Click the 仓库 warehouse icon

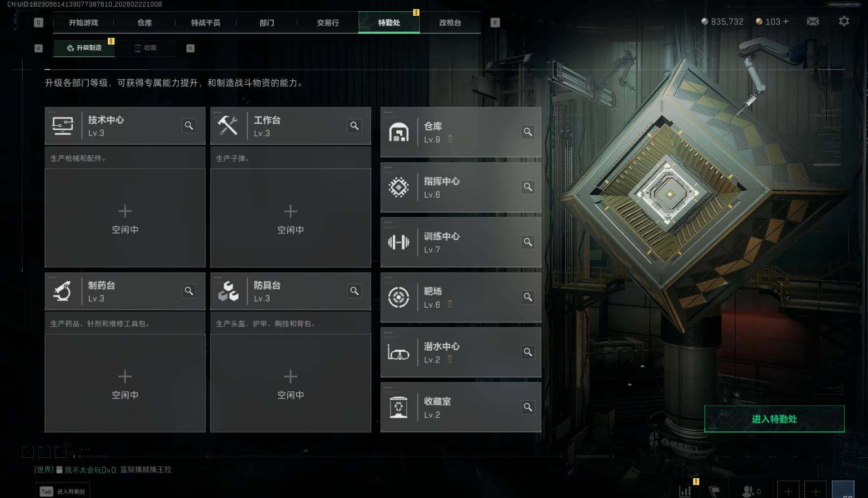398,132
